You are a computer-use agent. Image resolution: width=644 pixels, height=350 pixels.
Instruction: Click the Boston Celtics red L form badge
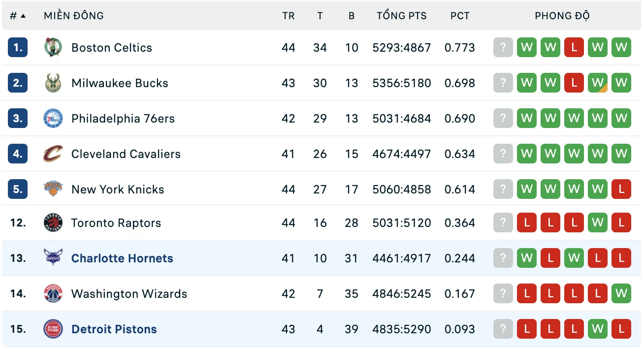point(574,48)
